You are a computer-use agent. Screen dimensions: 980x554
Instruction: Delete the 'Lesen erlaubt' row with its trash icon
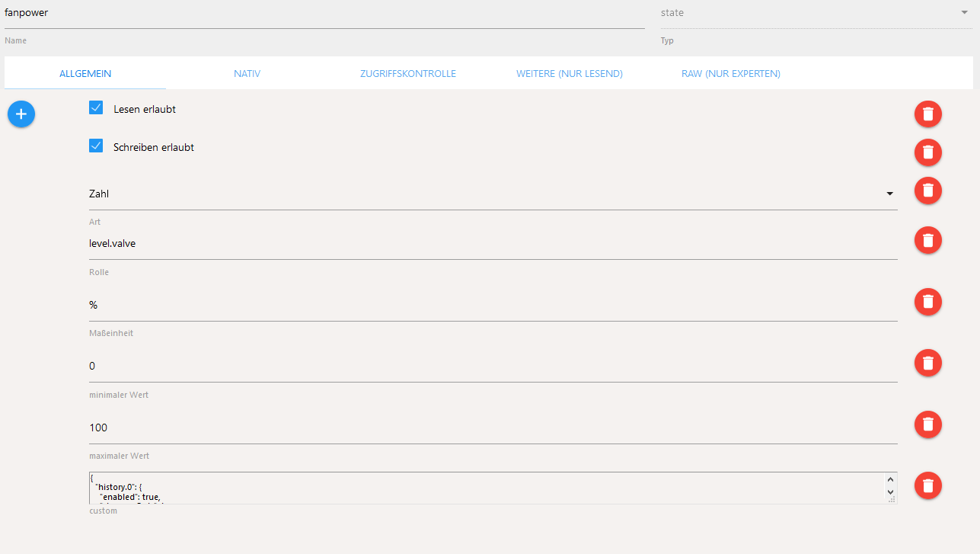(927, 114)
